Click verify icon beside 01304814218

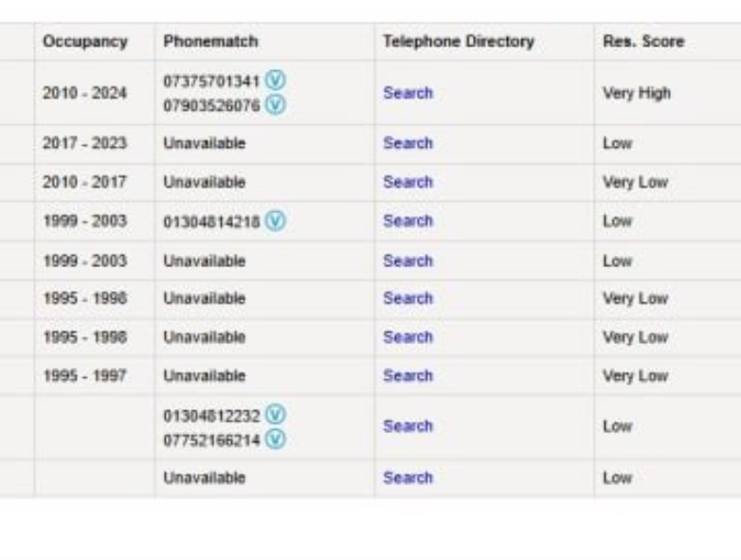[275, 221]
